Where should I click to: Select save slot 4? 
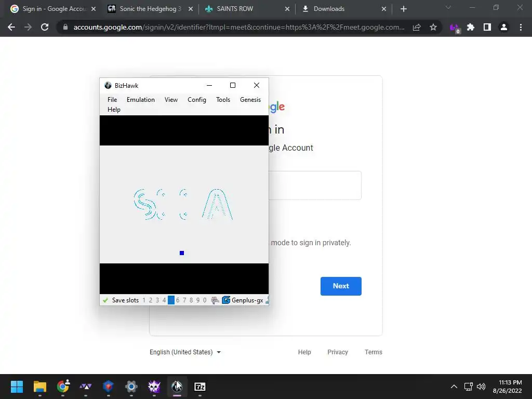[164, 300]
